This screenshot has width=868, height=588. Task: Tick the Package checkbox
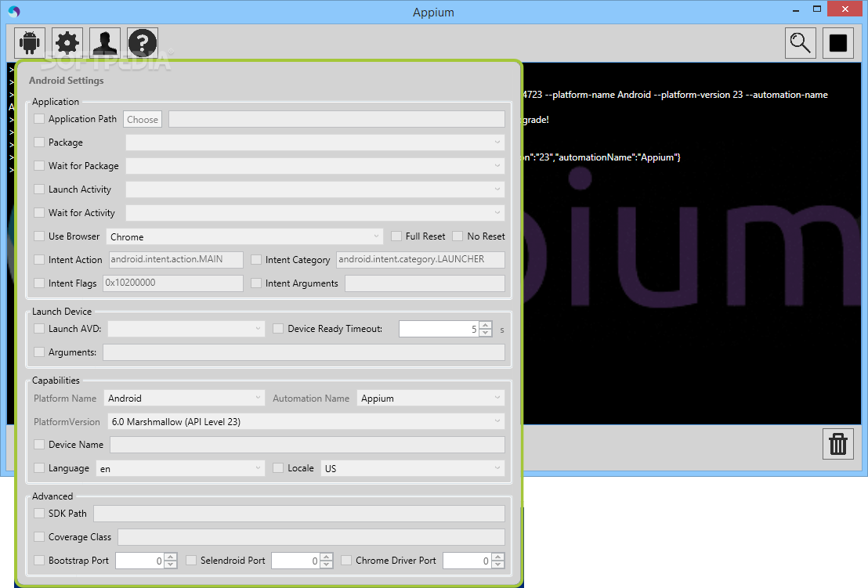[39, 142]
